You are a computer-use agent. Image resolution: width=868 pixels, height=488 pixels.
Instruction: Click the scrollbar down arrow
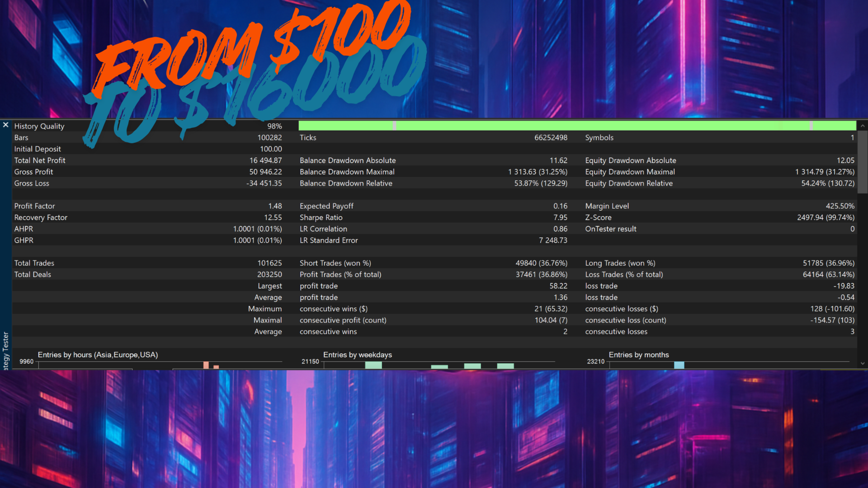[863, 363]
